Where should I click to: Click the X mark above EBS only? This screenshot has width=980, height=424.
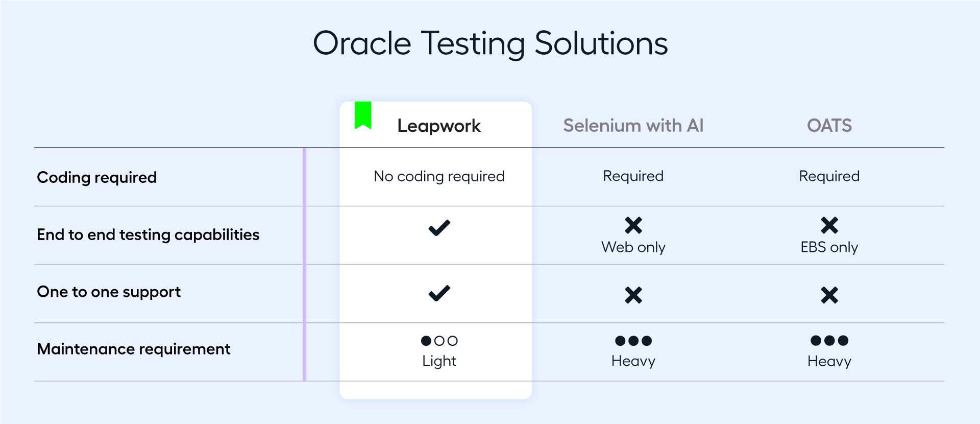pyautogui.click(x=829, y=225)
